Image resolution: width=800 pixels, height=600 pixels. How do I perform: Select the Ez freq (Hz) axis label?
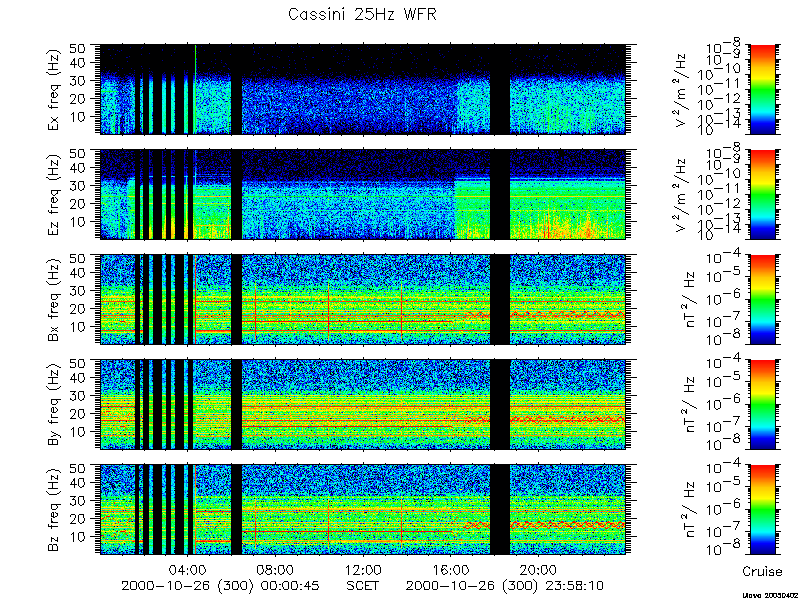(x=55, y=194)
